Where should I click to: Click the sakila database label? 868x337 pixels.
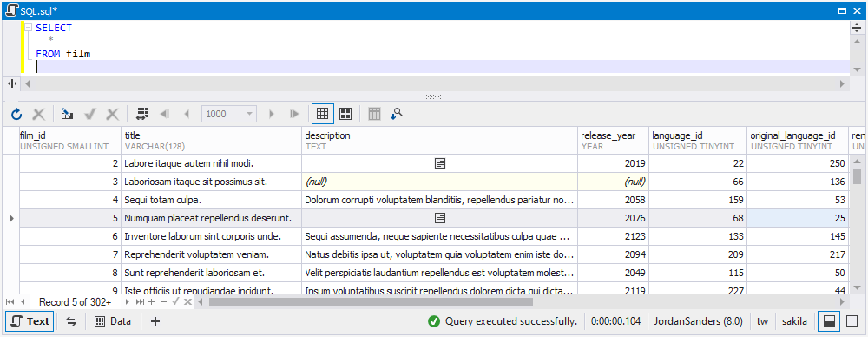pyautogui.click(x=794, y=321)
